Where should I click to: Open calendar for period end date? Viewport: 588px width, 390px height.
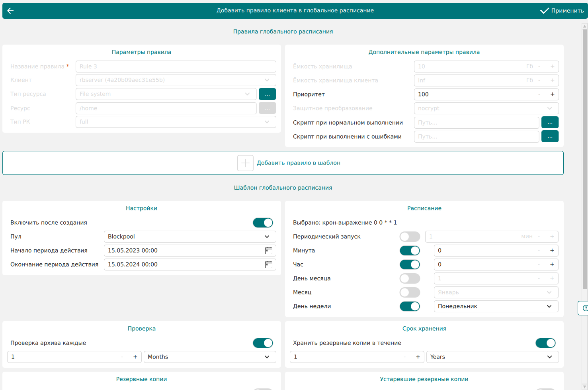(269, 265)
